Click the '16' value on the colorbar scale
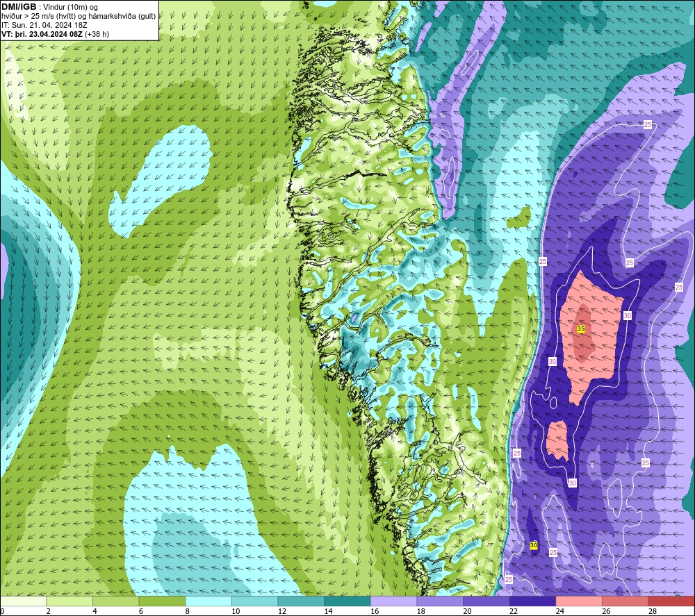This screenshot has width=695, height=616. tap(375, 611)
